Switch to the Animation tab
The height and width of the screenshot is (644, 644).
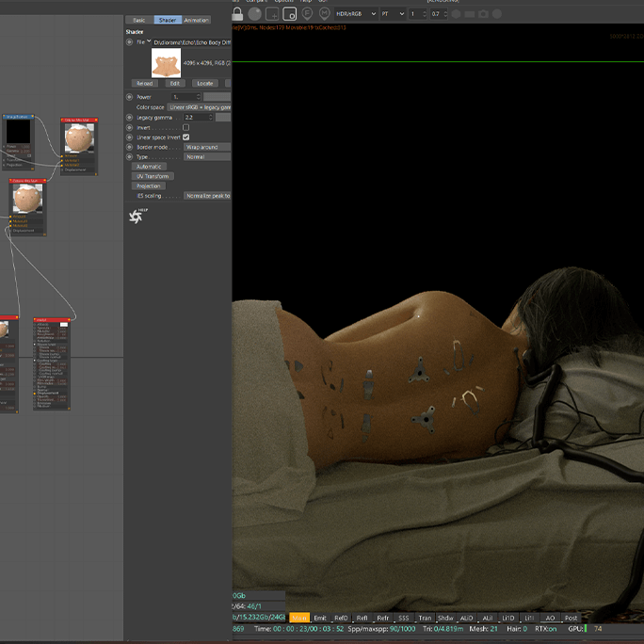click(x=197, y=20)
